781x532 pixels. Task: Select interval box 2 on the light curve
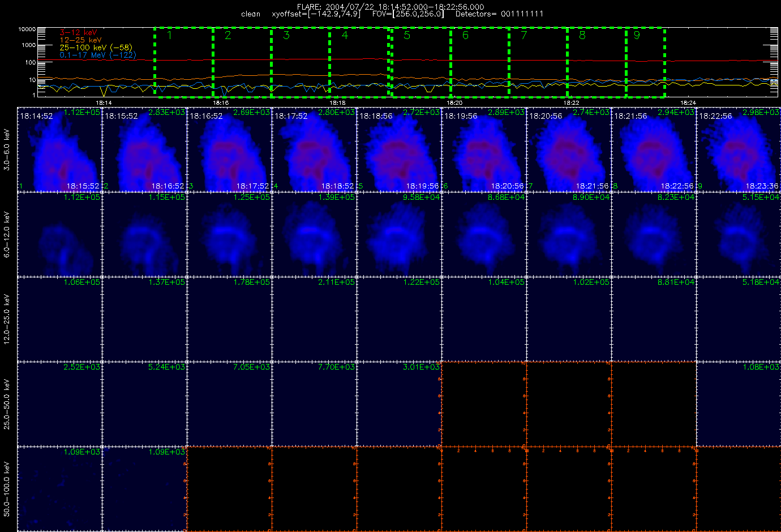[242, 62]
